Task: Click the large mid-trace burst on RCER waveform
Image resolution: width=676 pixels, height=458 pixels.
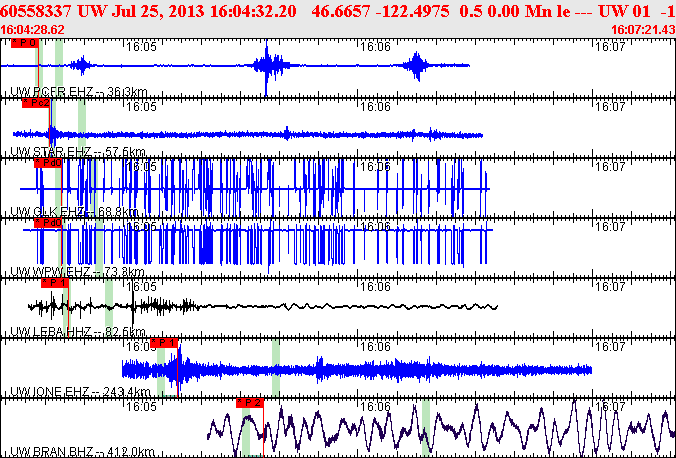Action: tap(267, 67)
